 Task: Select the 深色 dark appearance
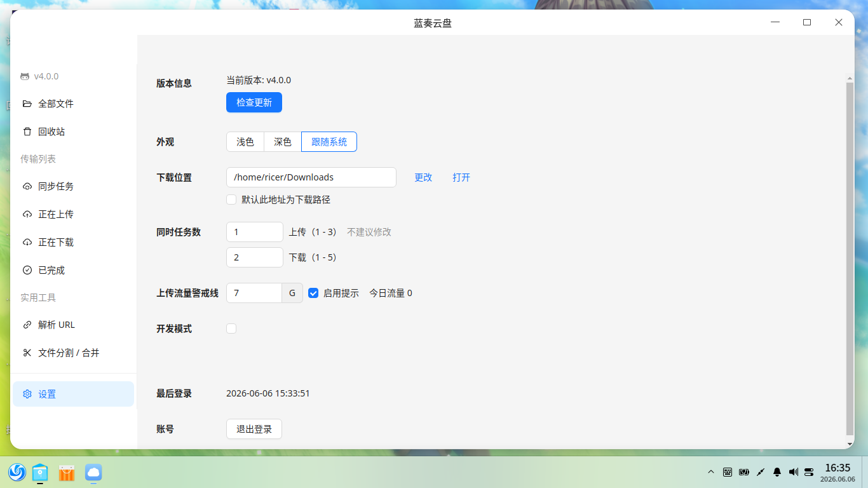283,142
